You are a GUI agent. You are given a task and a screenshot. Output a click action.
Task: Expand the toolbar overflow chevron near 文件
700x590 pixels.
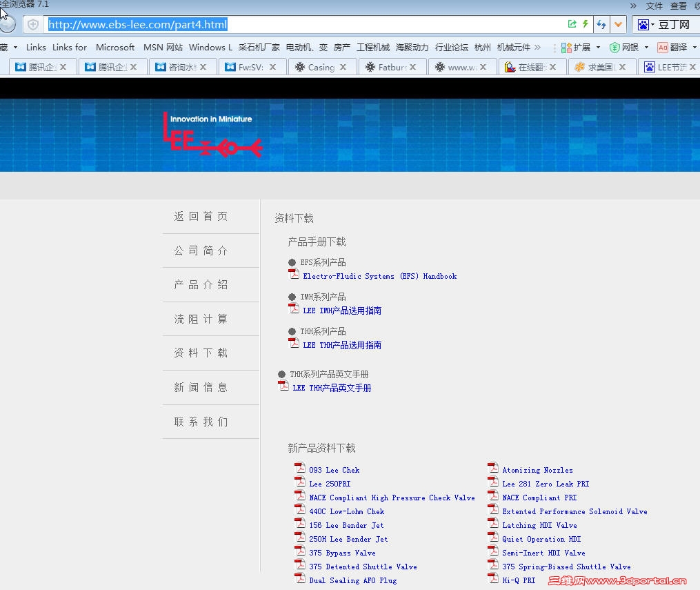click(x=633, y=6)
